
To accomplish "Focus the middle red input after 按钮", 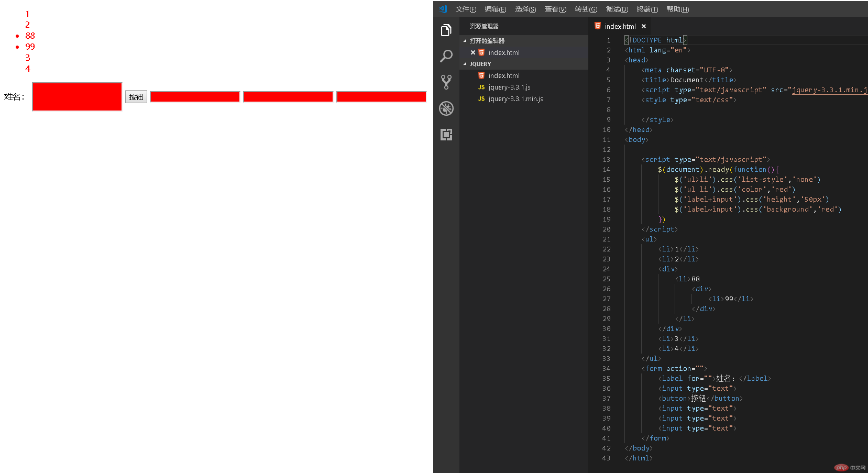I will pyautogui.click(x=288, y=97).
